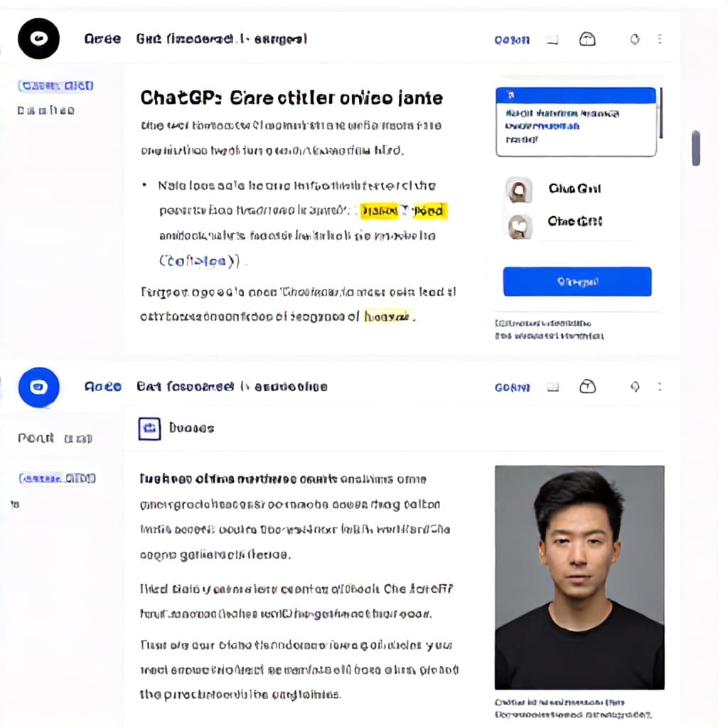Click small flag icon beside GORM link

(x=552, y=387)
